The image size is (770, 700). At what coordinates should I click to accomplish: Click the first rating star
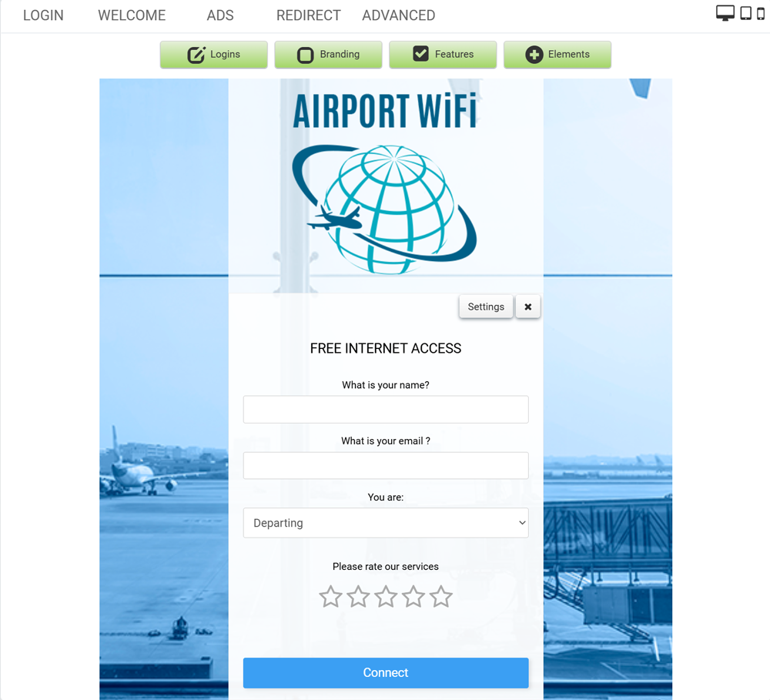(x=330, y=596)
